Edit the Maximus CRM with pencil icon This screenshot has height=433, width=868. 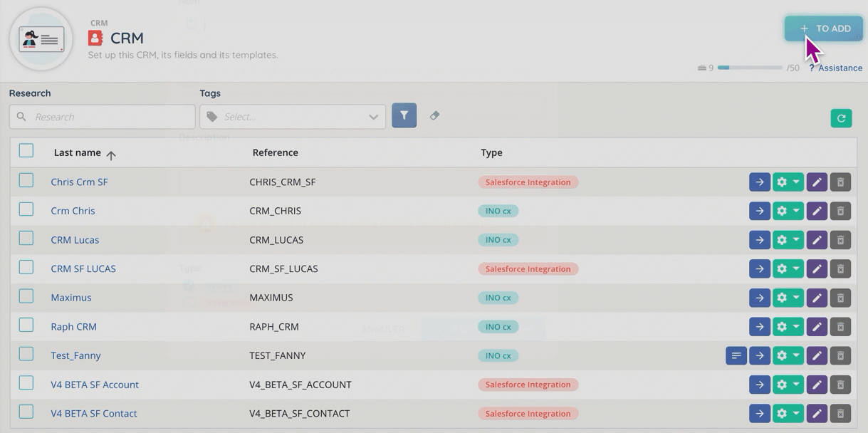[x=817, y=298]
